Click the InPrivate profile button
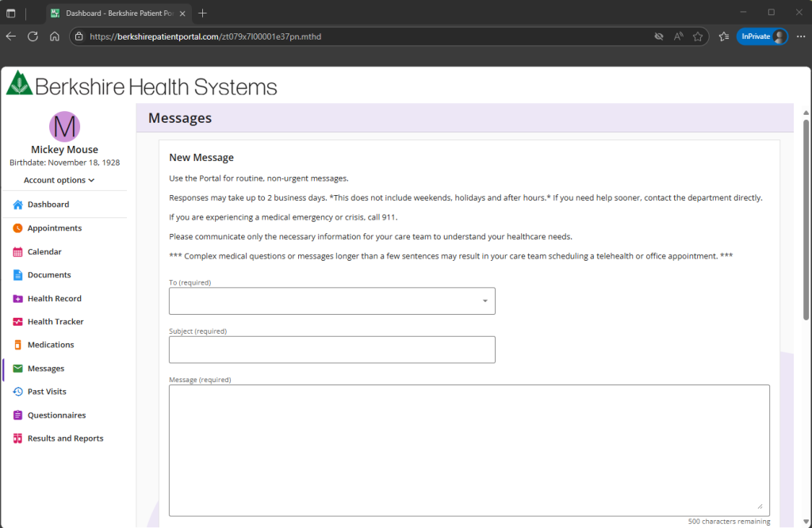Image resolution: width=812 pixels, height=528 pixels. click(x=762, y=36)
